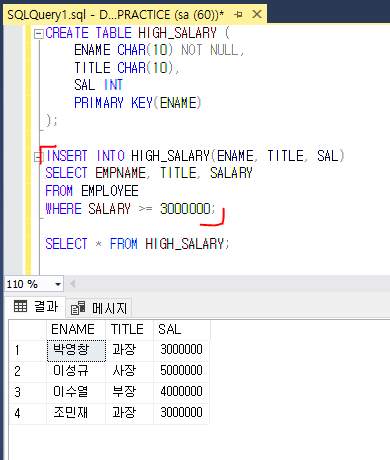The image size is (390, 460).
Task: Open the 110 % zoom dropdown
Action: coord(58,284)
